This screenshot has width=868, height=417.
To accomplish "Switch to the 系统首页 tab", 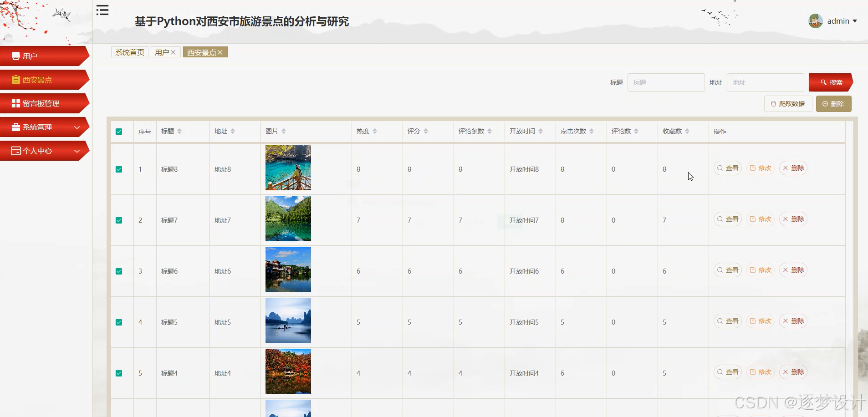I will point(130,52).
